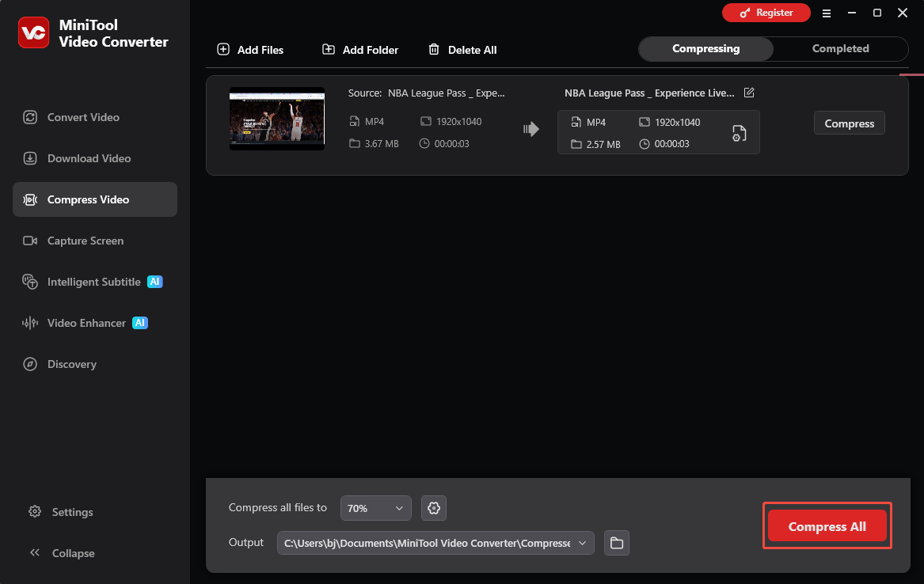Screen dimensions: 924x584
Task: Open the 70% compression level dropdown
Action: pos(375,508)
